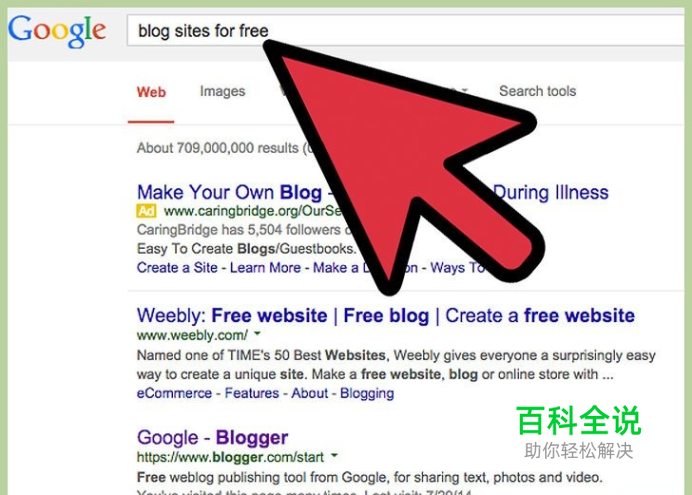Click the About sitelink under Weebly
The width and height of the screenshot is (692, 495).
[310, 393]
